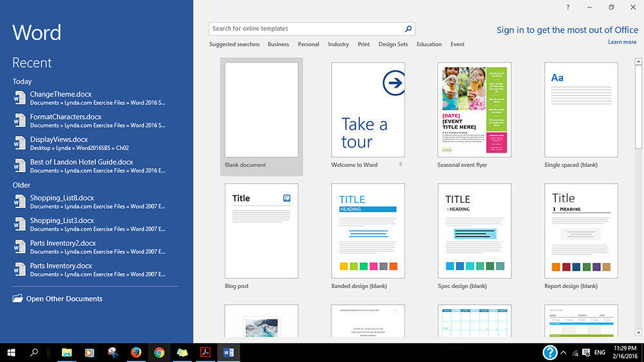Click the Word file icon next to Shopping_List3.docx

tap(19, 224)
